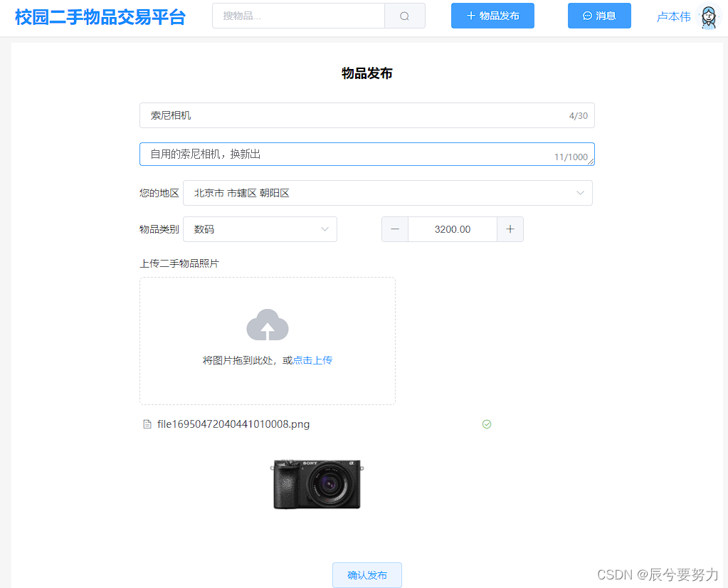Click the textarea resize handle corner
The width and height of the screenshot is (728, 588).
591,162
